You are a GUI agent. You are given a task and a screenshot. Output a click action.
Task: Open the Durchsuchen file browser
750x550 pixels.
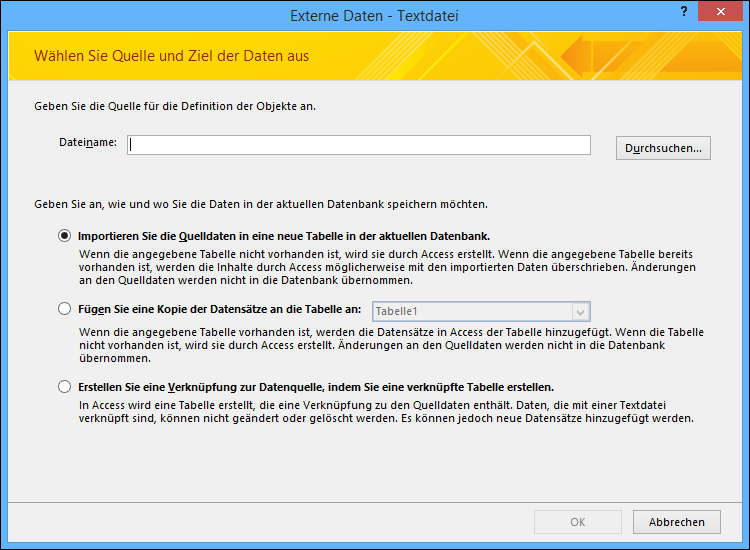[663, 148]
